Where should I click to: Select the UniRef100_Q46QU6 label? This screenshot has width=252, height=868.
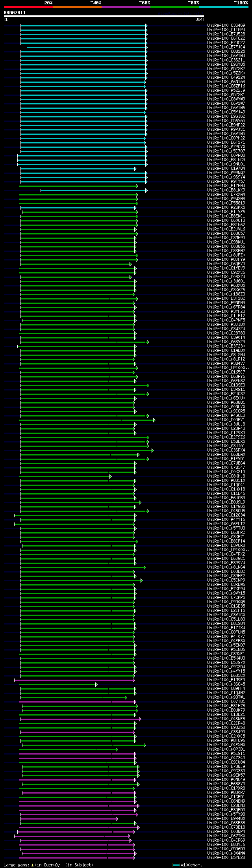[226, 511]
